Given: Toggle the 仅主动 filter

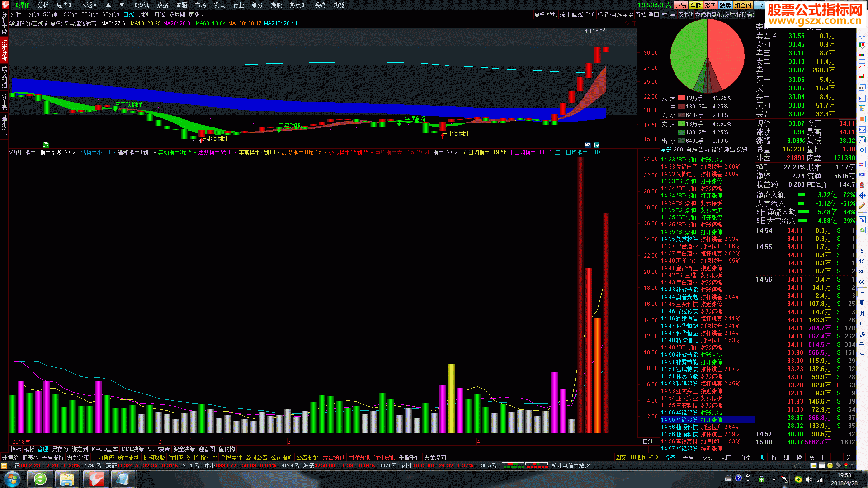Looking at the screenshot, I should click(x=685, y=14).
